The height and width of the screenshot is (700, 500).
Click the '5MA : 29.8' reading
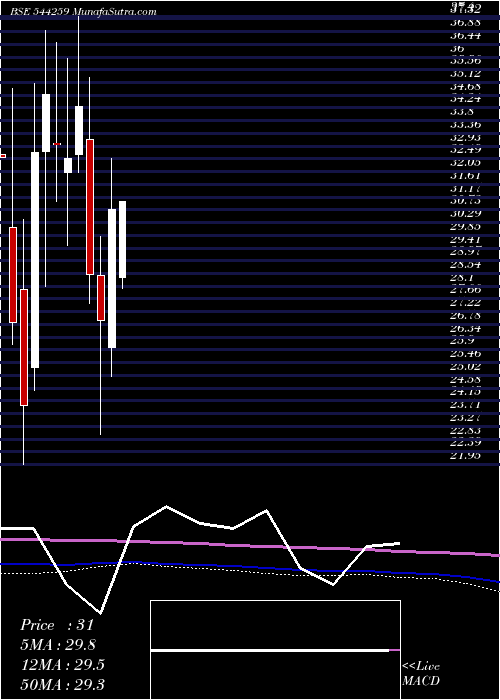tap(58, 645)
